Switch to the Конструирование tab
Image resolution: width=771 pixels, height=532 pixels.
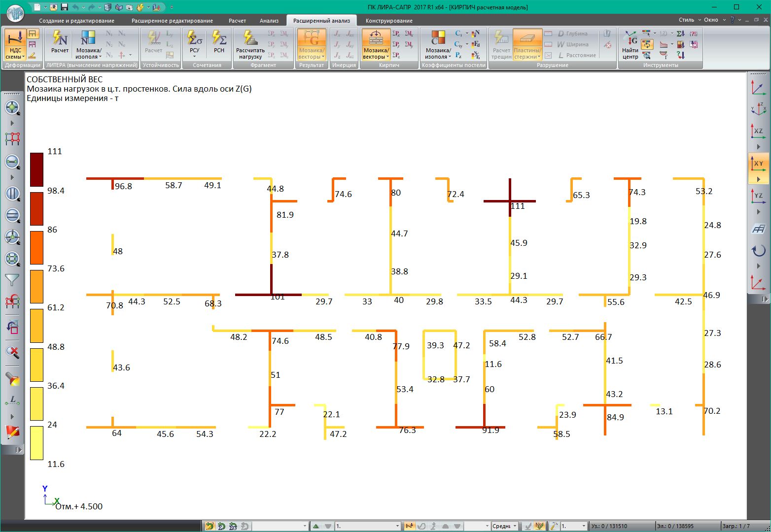coord(389,21)
